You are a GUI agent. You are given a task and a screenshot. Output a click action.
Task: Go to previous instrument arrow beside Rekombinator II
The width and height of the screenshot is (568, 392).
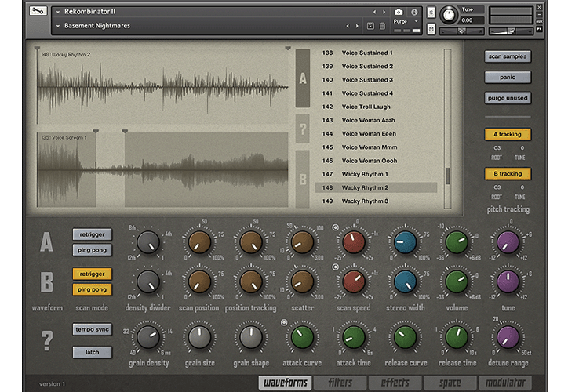[375, 12]
